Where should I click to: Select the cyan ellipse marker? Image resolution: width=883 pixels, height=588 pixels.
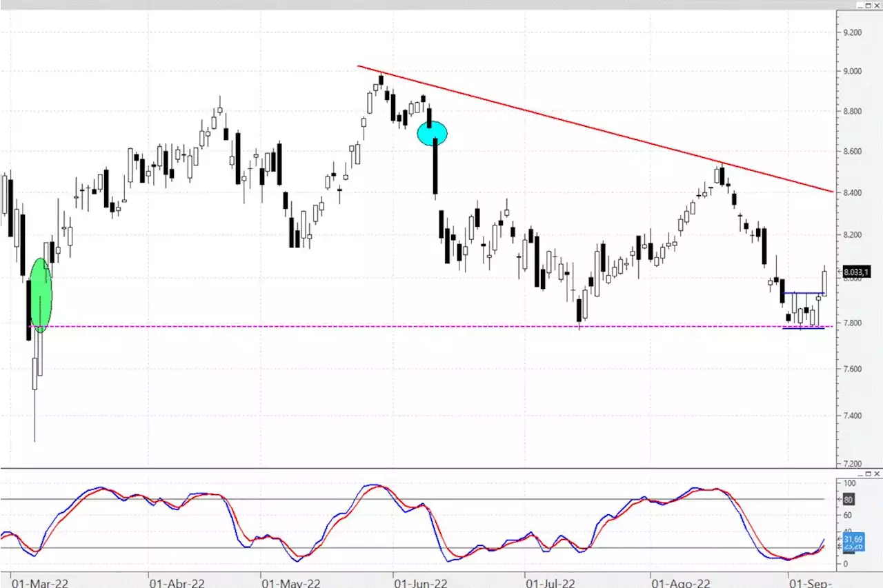433,133
